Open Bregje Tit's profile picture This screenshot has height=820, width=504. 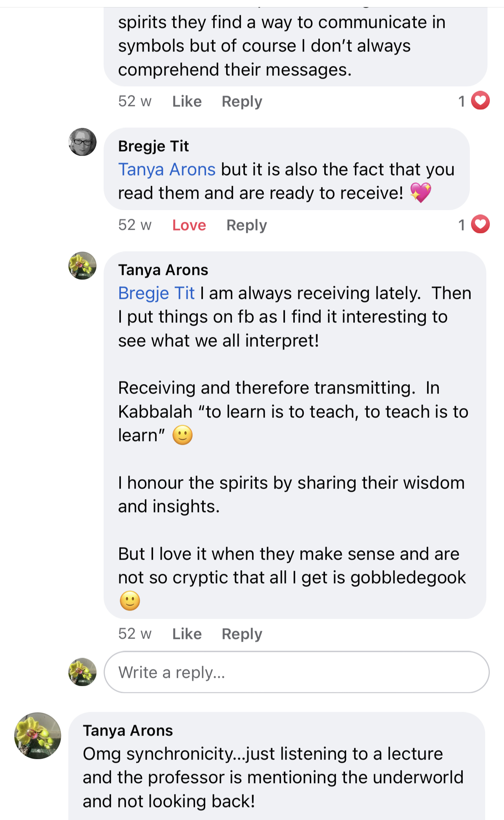pyautogui.click(x=82, y=142)
